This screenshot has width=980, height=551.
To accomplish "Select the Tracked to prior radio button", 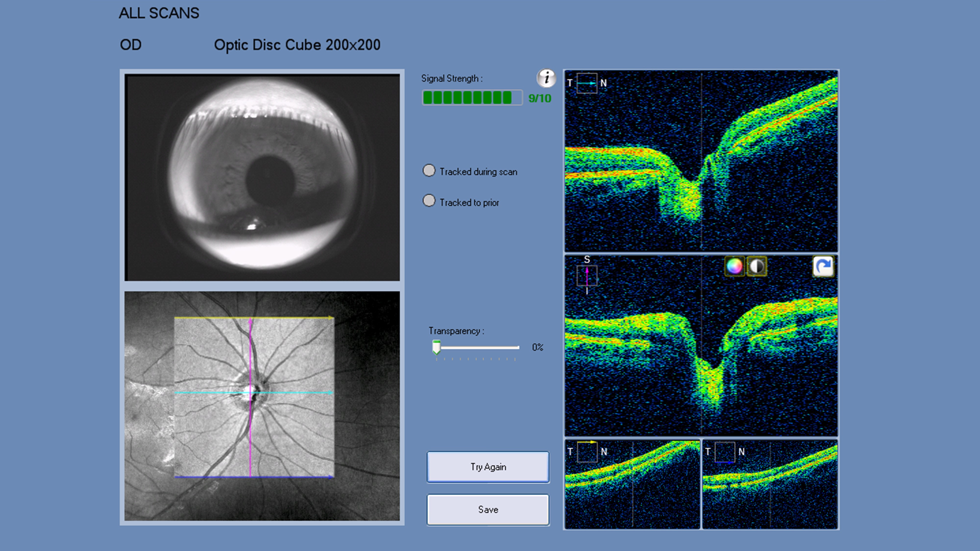I will [429, 201].
